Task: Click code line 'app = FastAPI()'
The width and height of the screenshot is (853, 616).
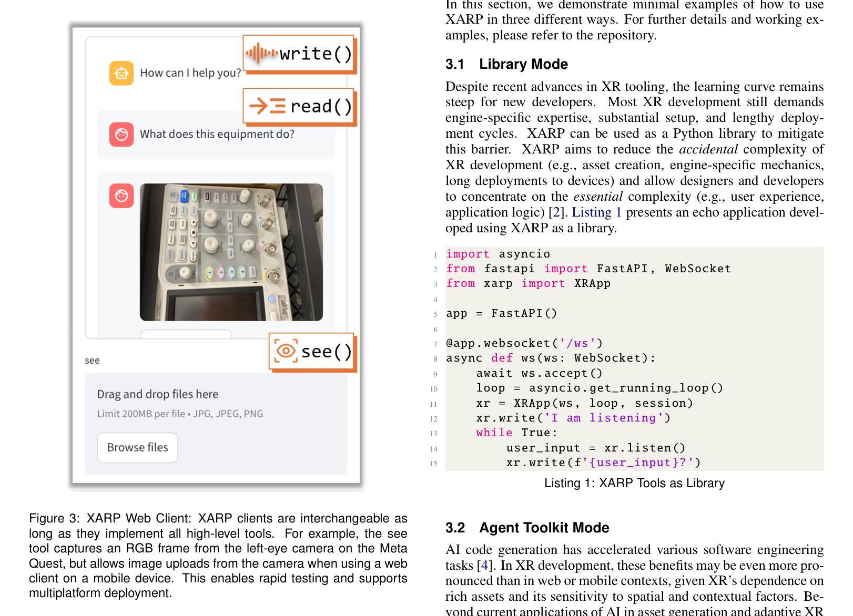Action: (x=502, y=314)
